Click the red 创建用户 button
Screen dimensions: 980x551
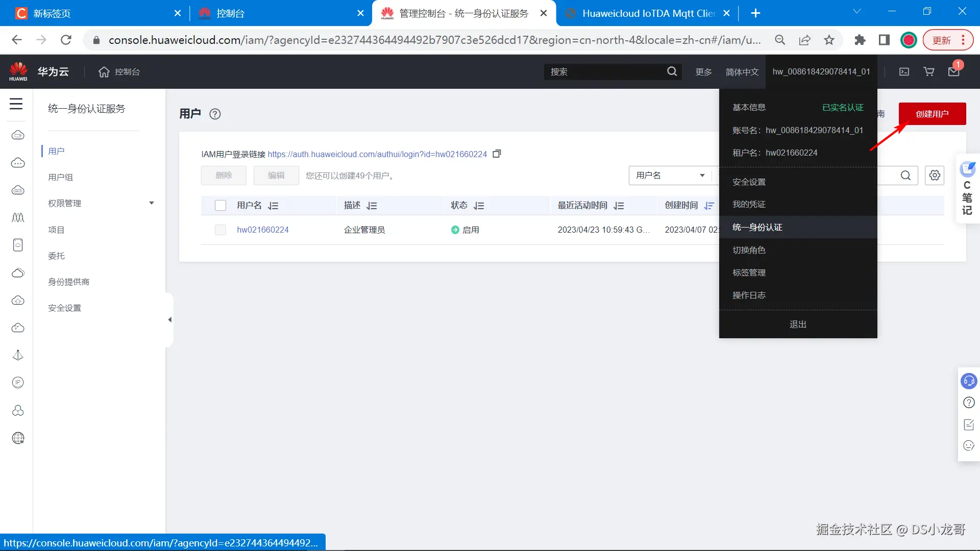(x=932, y=114)
